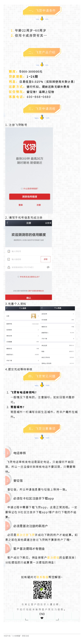Screen dimensions: 84x644
Task: Open the 手机号无法注册怎么办? link
Action: [x=30, y=277]
